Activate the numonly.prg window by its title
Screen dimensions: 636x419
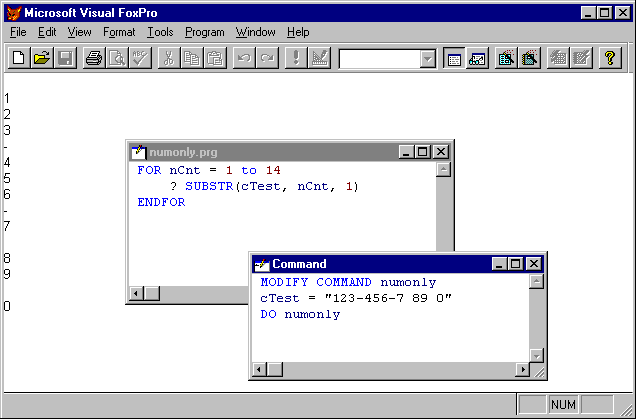[x=183, y=153]
